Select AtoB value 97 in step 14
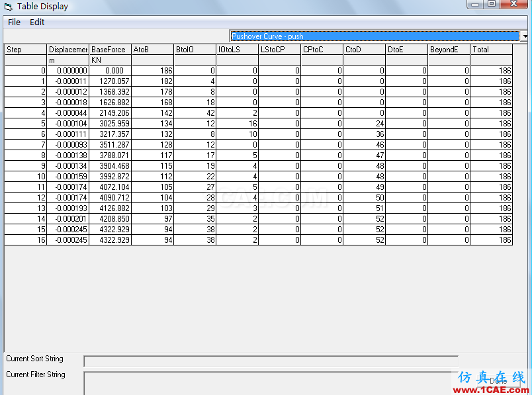The width and height of the screenshot is (532, 395). [153, 218]
